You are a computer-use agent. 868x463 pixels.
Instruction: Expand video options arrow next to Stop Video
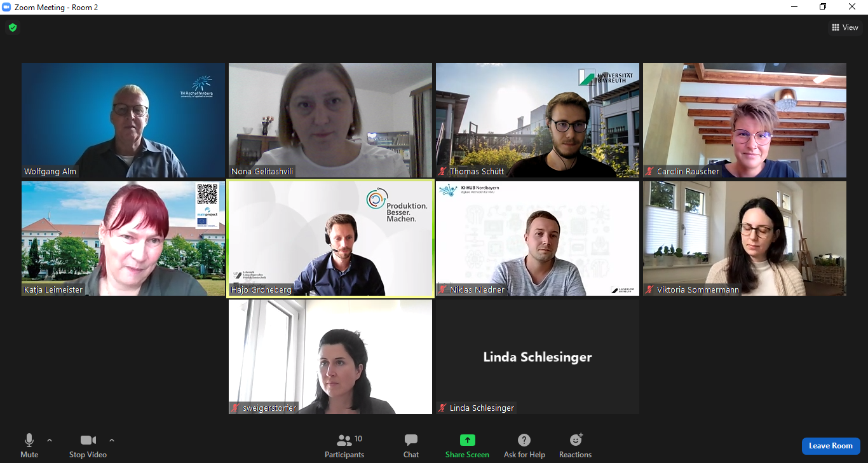(112, 440)
